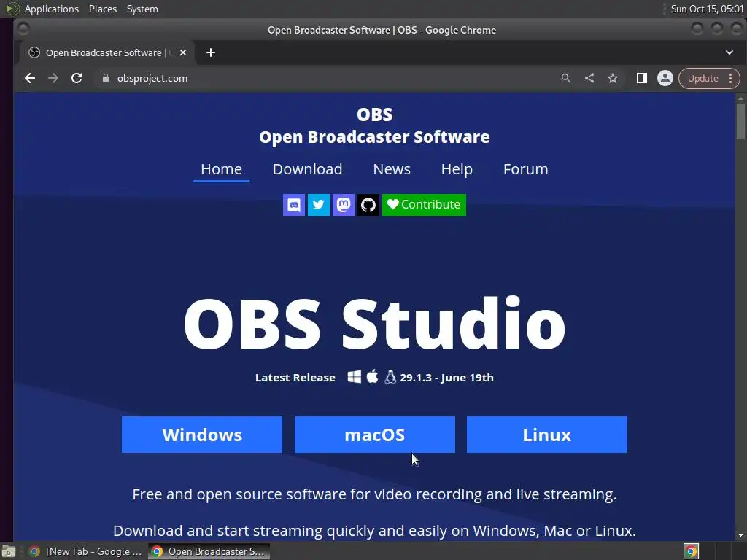Open the Places system menu
The height and width of the screenshot is (560, 747).
(103, 9)
